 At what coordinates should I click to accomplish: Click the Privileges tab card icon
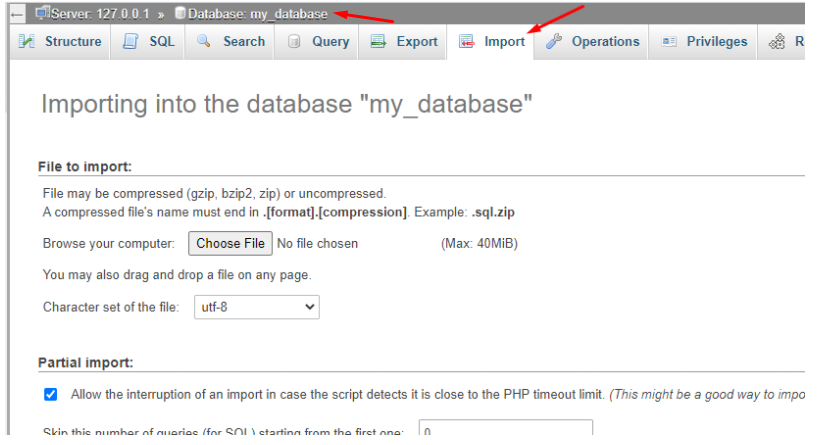(669, 42)
